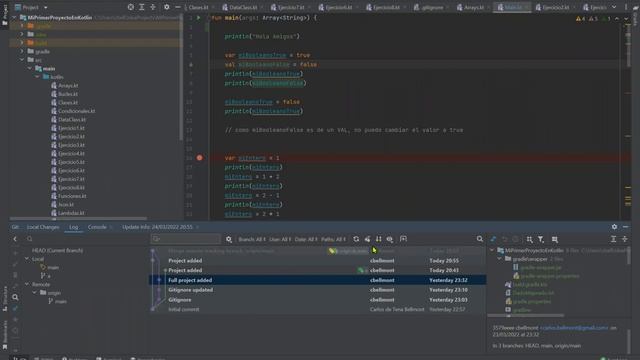Select the Full project added commit
640x360 pixels.
tap(318, 280)
